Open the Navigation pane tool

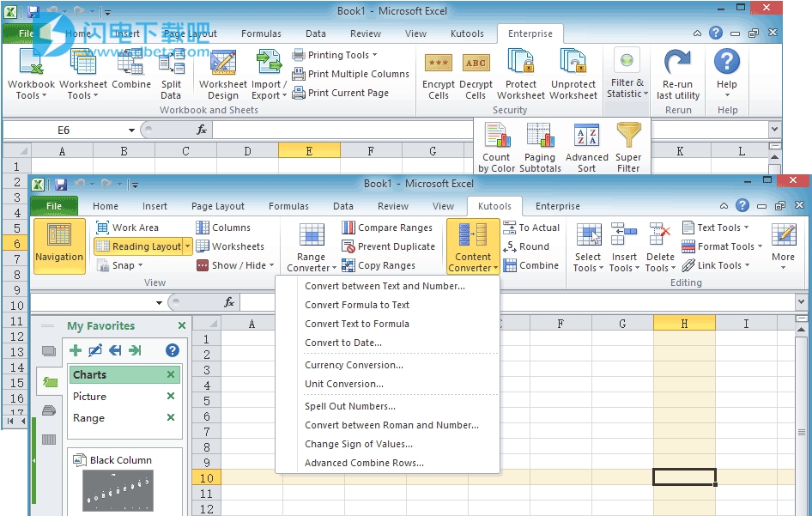[x=58, y=245]
